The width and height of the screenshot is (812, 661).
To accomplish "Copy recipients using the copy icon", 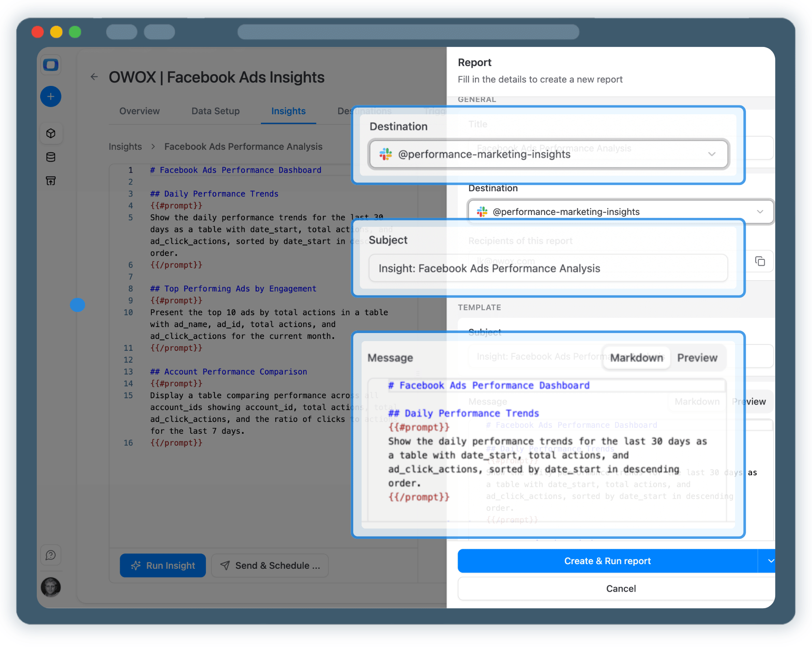I will (x=760, y=261).
